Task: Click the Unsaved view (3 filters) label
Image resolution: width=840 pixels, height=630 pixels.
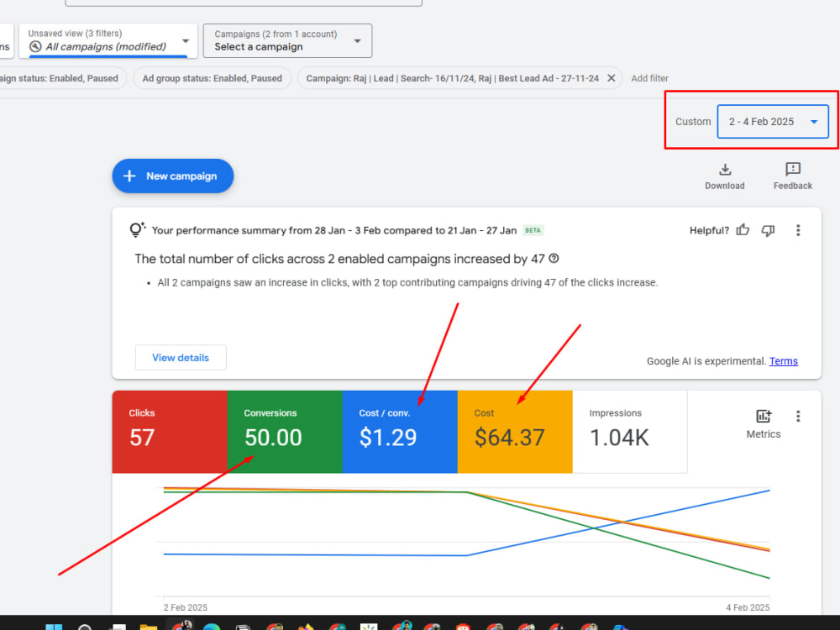Action: (75, 34)
